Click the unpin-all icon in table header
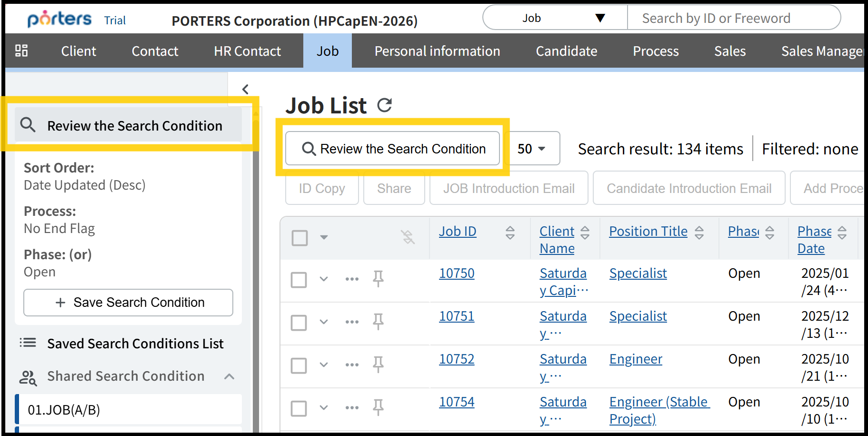The width and height of the screenshot is (868, 436). click(408, 237)
